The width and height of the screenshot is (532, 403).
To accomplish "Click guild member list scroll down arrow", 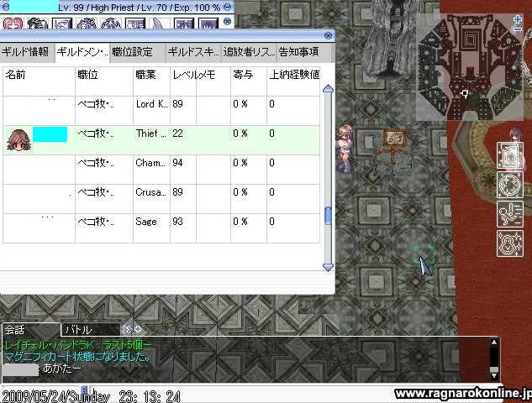I will click(328, 267).
